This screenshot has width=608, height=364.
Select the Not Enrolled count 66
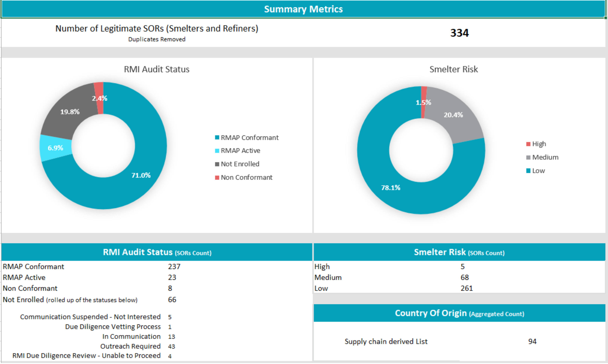coord(172,300)
